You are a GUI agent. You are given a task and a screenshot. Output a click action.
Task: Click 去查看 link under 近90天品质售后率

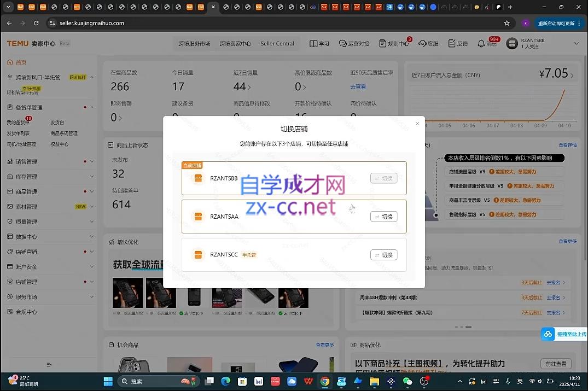[358, 86]
